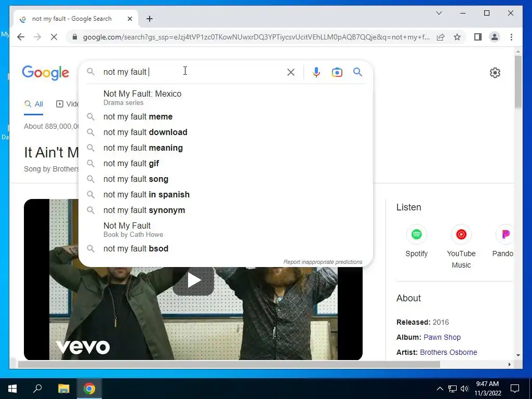Open File Explorer from taskbar

pyautogui.click(x=63, y=389)
